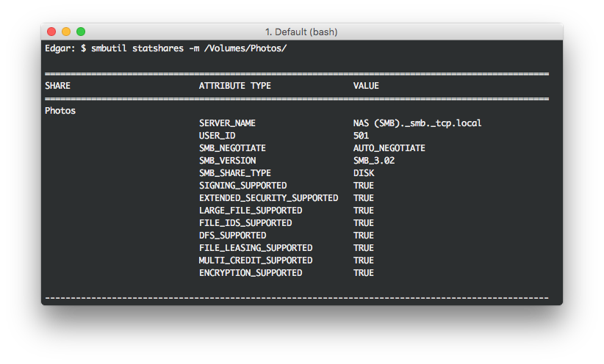Click TRUE value for LARGE_FILE_SUPPORTED
The image size is (604, 364).
coord(364,211)
